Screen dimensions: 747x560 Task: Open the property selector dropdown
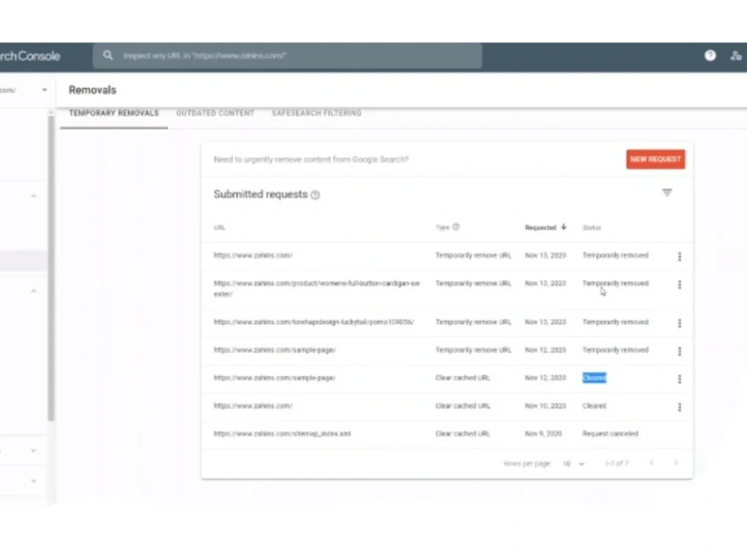tap(44, 90)
